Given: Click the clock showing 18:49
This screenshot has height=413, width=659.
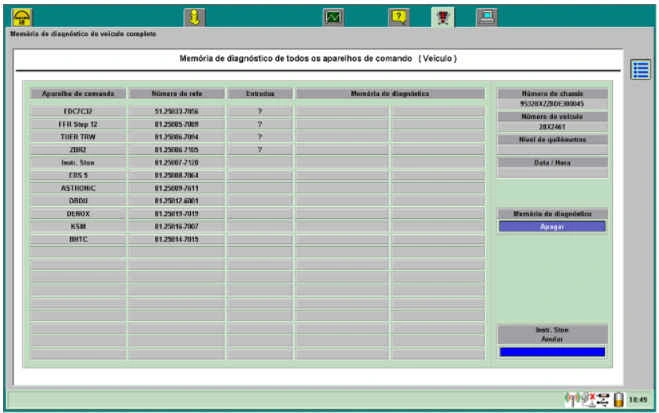Looking at the screenshot, I should pos(638,399).
